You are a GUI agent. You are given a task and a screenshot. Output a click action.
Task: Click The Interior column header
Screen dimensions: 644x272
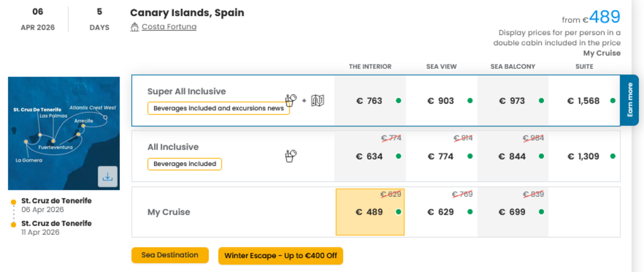(x=370, y=67)
